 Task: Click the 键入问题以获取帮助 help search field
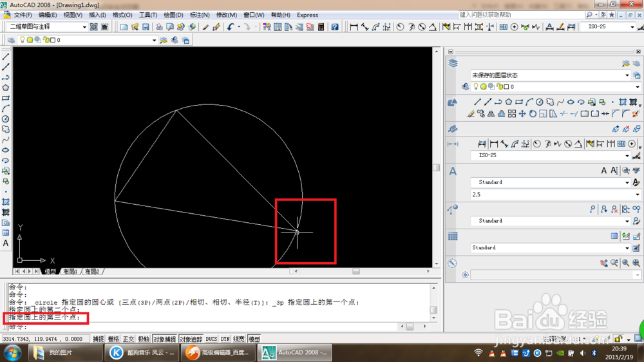tap(520, 15)
